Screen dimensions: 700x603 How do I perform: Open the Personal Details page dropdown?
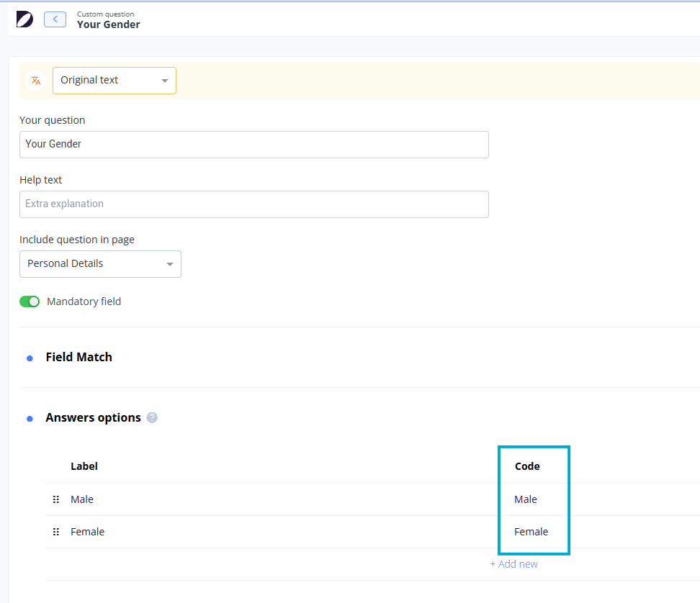pos(100,264)
